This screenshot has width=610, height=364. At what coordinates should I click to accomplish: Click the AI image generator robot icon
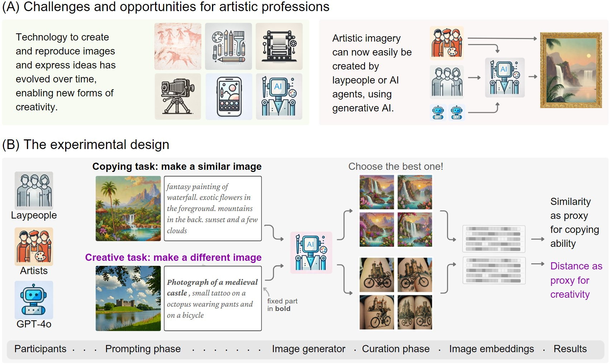(311, 253)
